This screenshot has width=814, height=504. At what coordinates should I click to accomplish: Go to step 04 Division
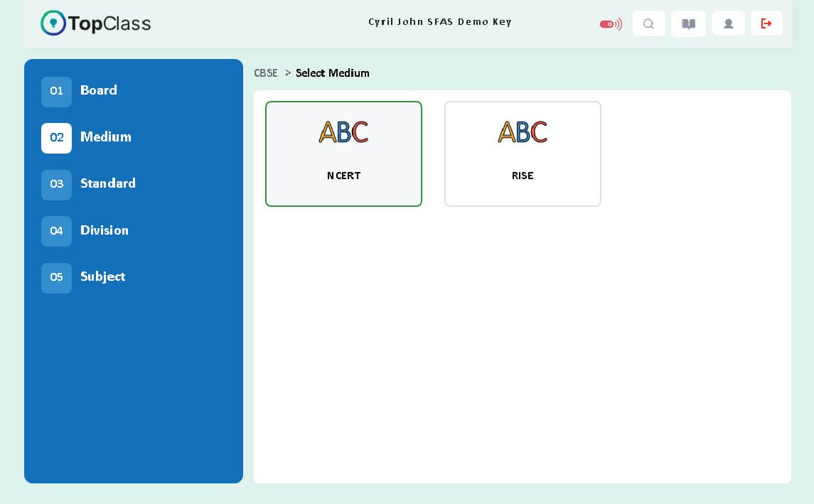[x=85, y=231]
